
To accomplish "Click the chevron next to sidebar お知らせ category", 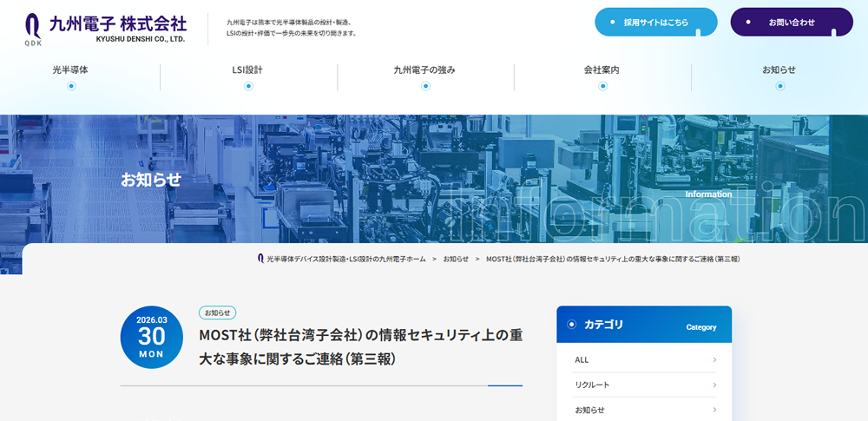I will click(x=714, y=410).
